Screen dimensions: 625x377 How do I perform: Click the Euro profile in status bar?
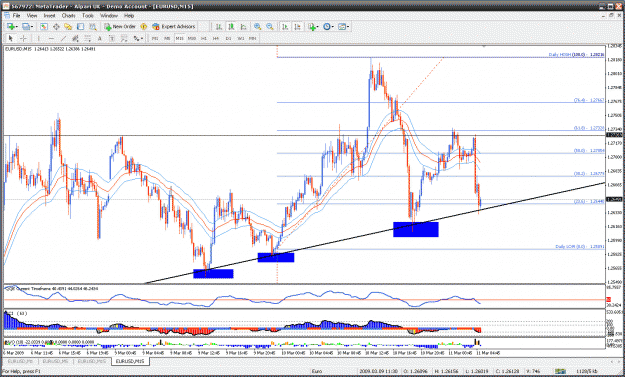coord(317,371)
